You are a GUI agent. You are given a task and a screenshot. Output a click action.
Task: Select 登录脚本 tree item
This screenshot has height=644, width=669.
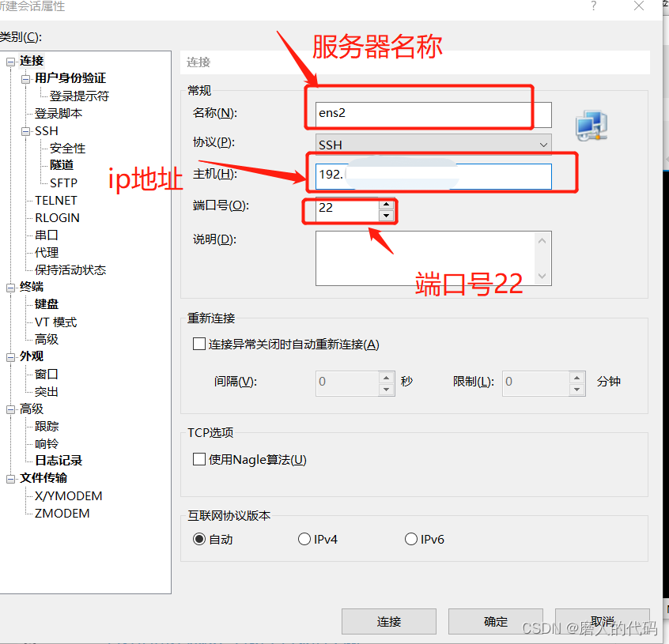59,113
